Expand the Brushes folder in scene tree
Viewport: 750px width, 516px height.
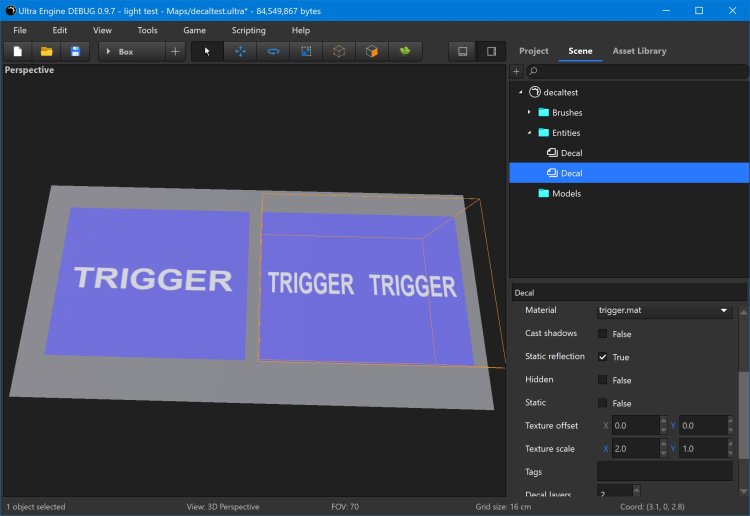point(529,113)
